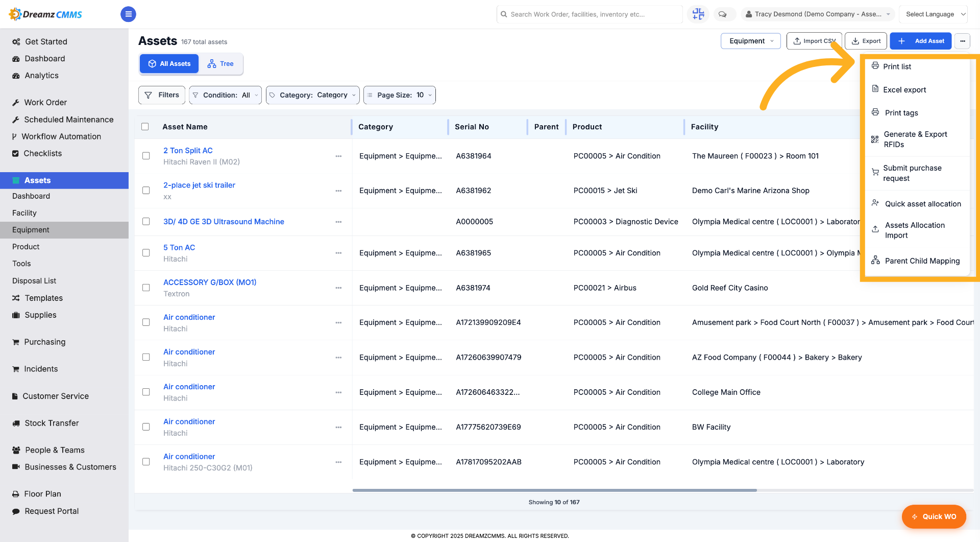Click the search Work Order input field

pyautogui.click(x=590, y=14)
